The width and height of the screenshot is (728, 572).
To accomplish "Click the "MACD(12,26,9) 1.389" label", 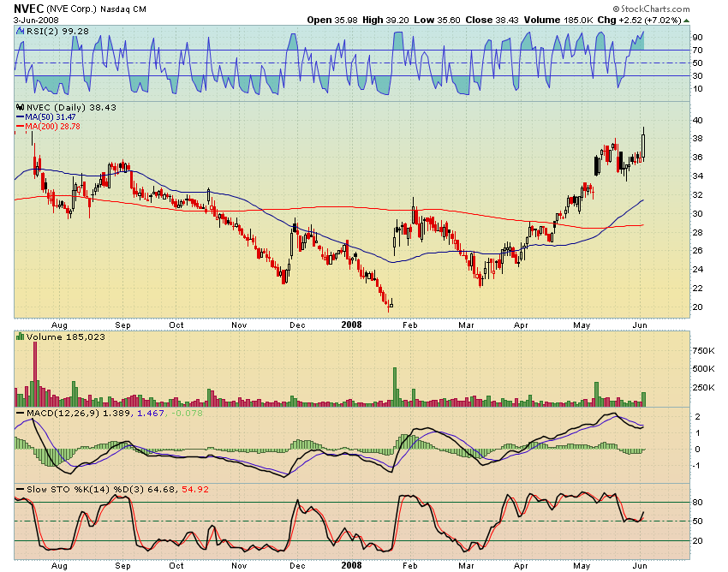I will [x=79, y=413].
